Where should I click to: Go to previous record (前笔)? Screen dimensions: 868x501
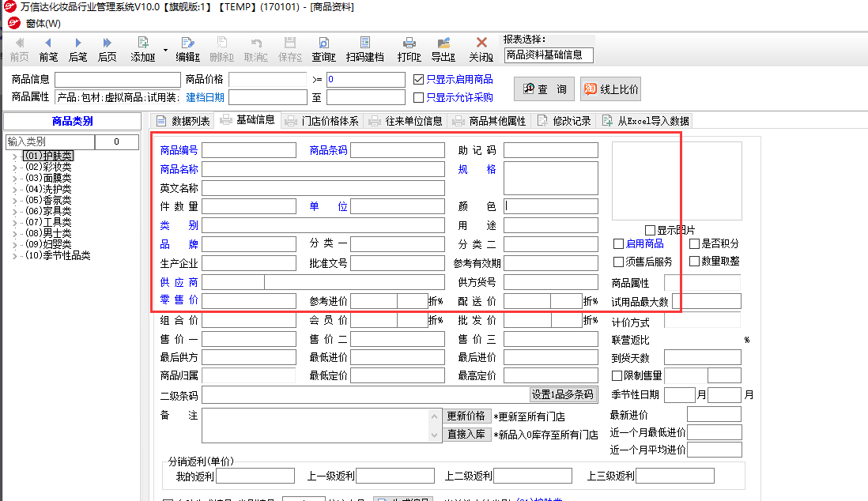tap(48, 50)
